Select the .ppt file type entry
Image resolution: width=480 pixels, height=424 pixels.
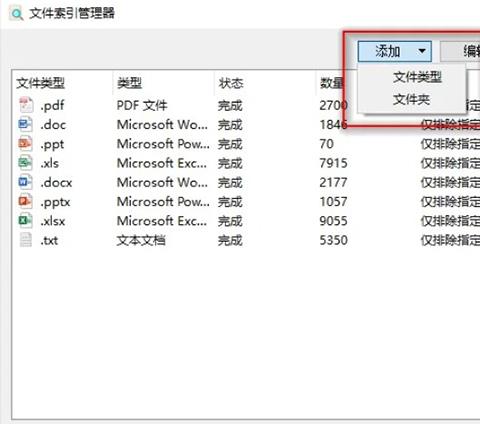tap(52, 145)
